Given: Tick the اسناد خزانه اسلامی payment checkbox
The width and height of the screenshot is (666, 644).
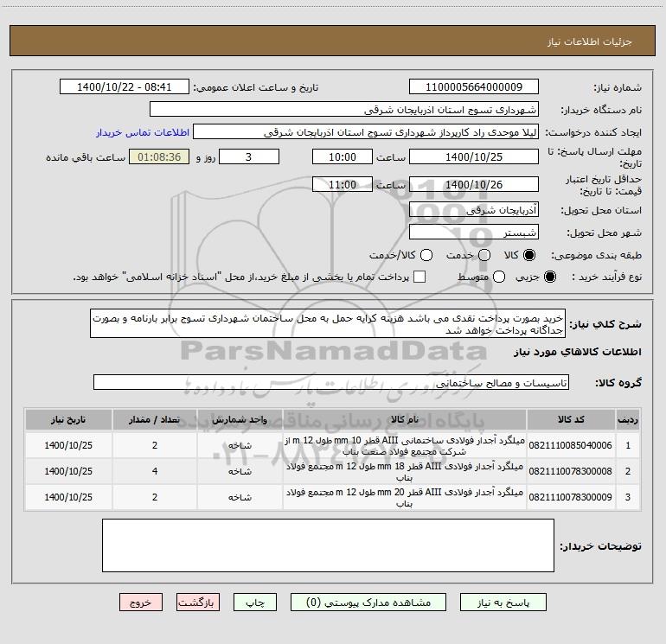Looking at the screenshot, I should tap(419, 277).
